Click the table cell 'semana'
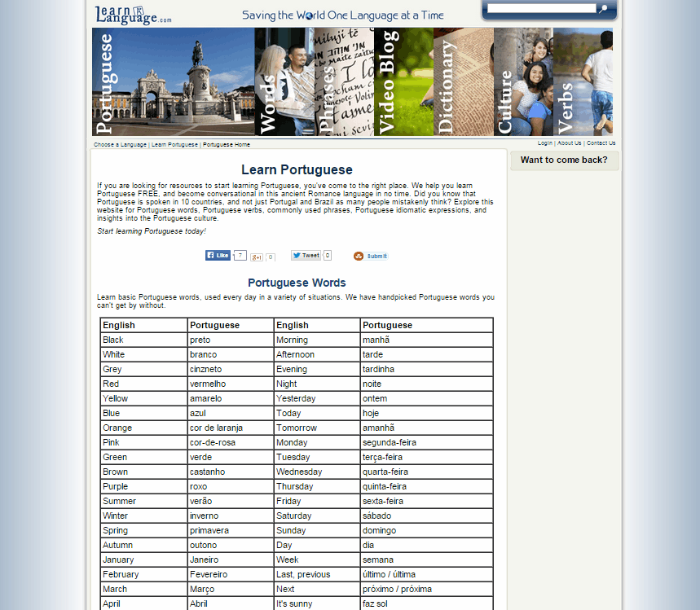Screen dimensions: 700x610 pos(426,561)
